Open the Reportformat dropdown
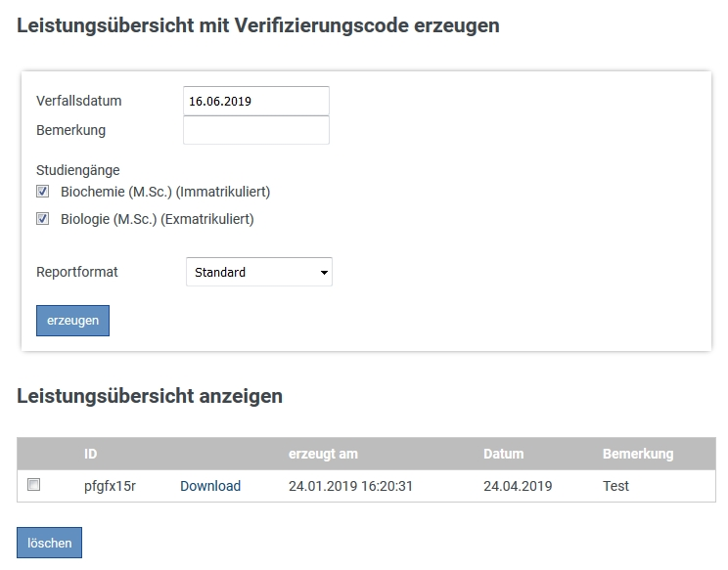The width and height of the screenshot is (728, 570). pyautogui.click(x=258, y=272)
